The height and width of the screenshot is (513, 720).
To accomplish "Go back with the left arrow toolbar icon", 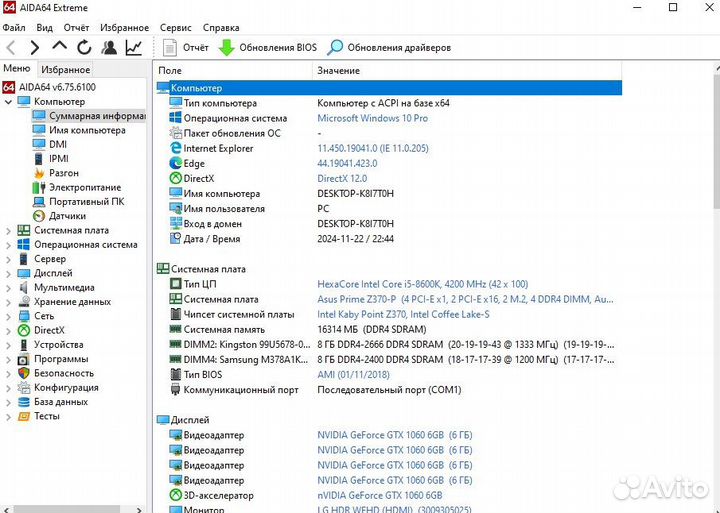I will (11, 47).
